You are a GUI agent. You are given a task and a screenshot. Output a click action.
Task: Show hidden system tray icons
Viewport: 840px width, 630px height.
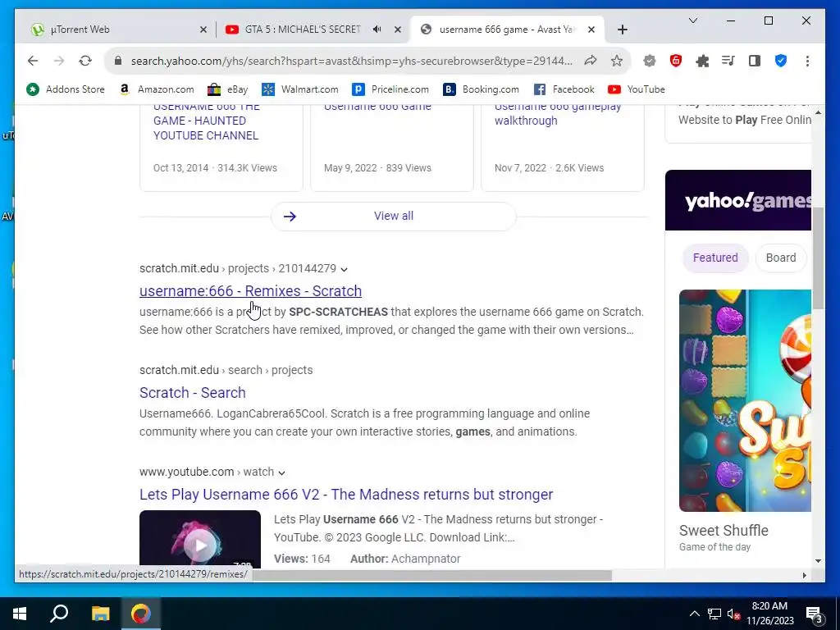694,614
